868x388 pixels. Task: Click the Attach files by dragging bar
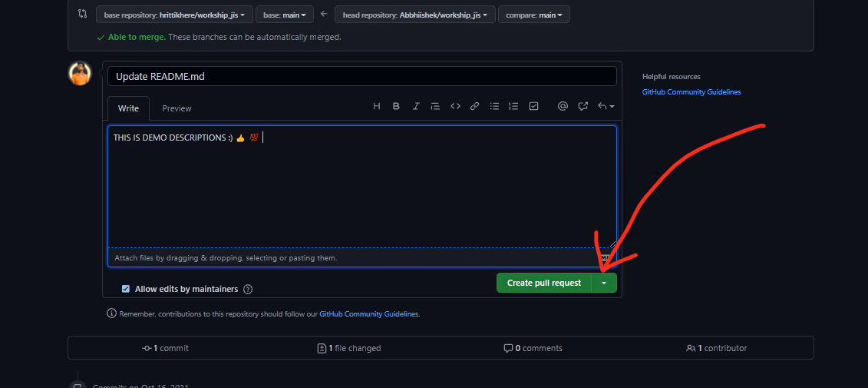pyautogui.click(x=362, y=257)
